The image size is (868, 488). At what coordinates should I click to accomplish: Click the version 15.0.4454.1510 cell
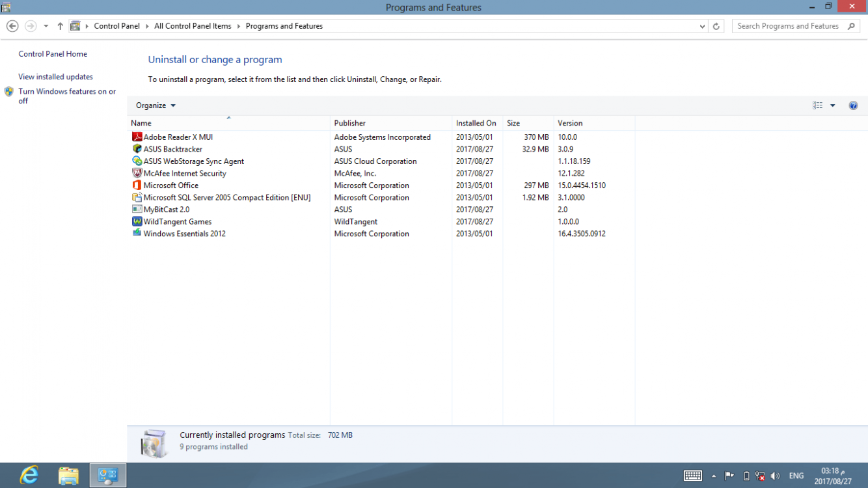pos(582,185)
